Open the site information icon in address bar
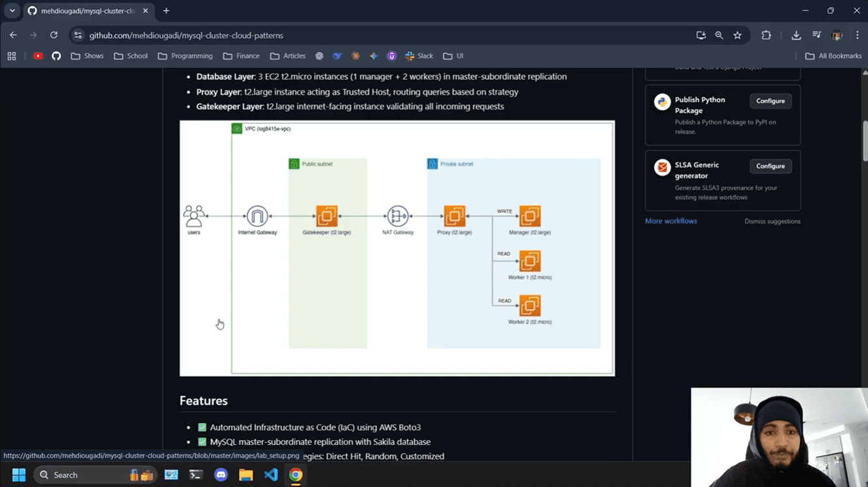Image resolution: width=868 pixels, height=487 pixels. 78,35
